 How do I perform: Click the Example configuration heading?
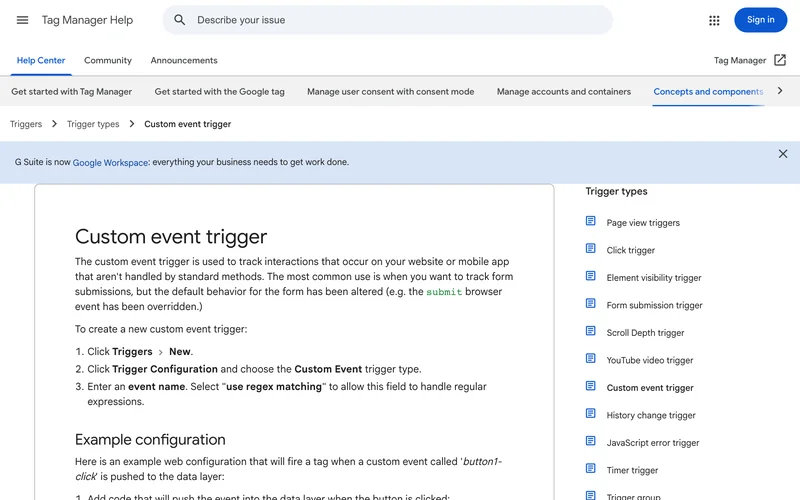tap(150, 440)
